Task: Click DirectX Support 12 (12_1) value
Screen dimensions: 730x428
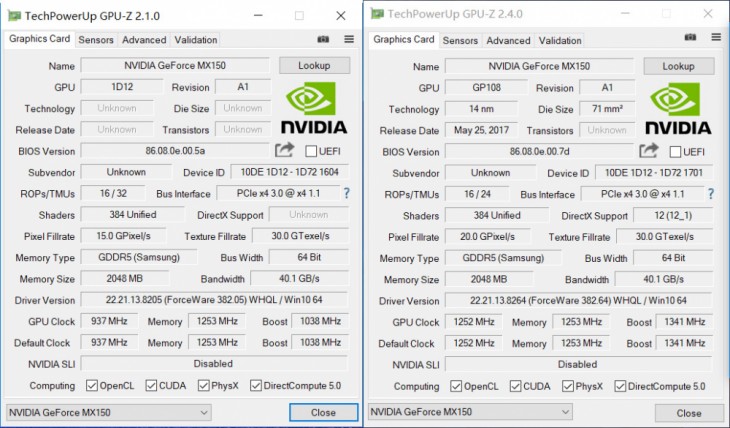Action: pos(673,216)
